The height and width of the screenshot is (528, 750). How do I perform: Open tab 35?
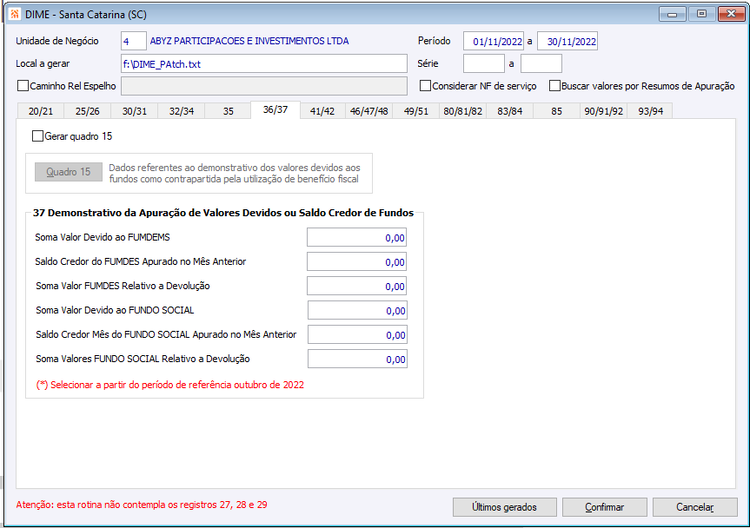click(x=228, y=111)
